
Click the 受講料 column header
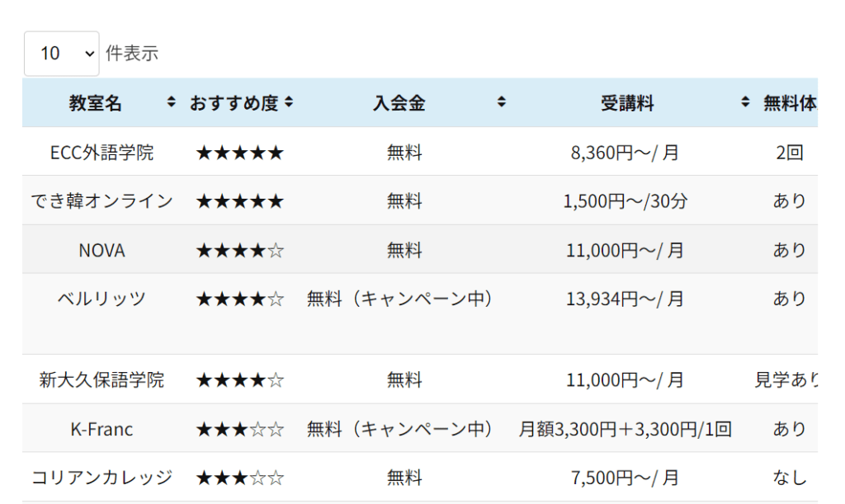click(x=629, y=102)
